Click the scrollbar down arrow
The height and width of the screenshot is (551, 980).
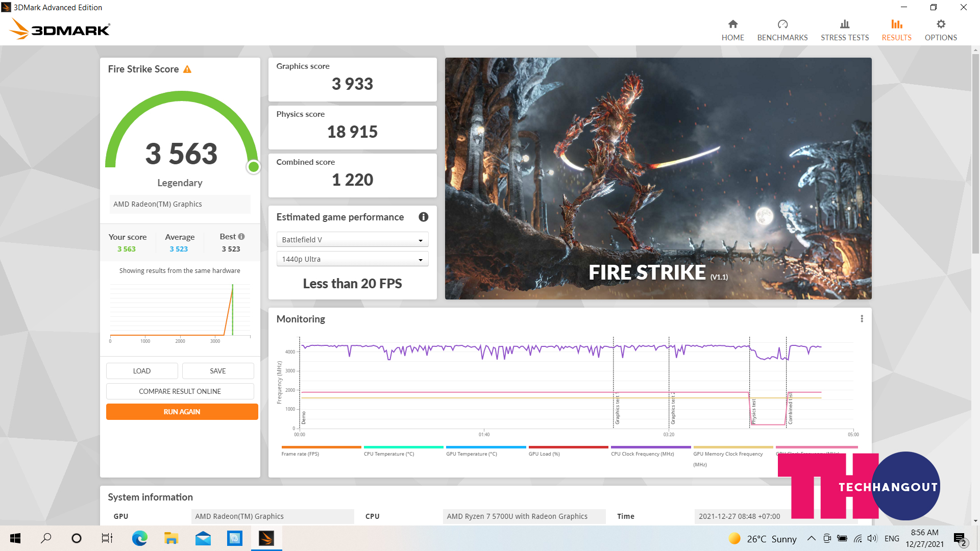coord(975,521)
